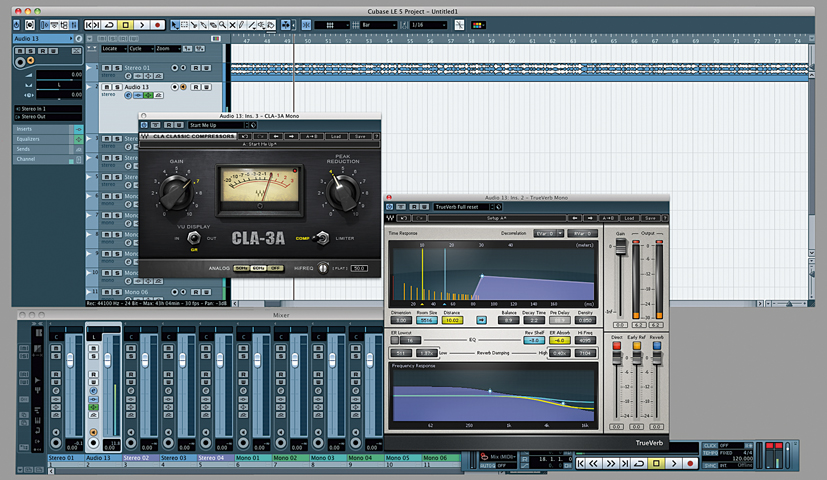827x480 pixels.
Task: Open the color palette selector in toolbar
Action: click(478, 25)
